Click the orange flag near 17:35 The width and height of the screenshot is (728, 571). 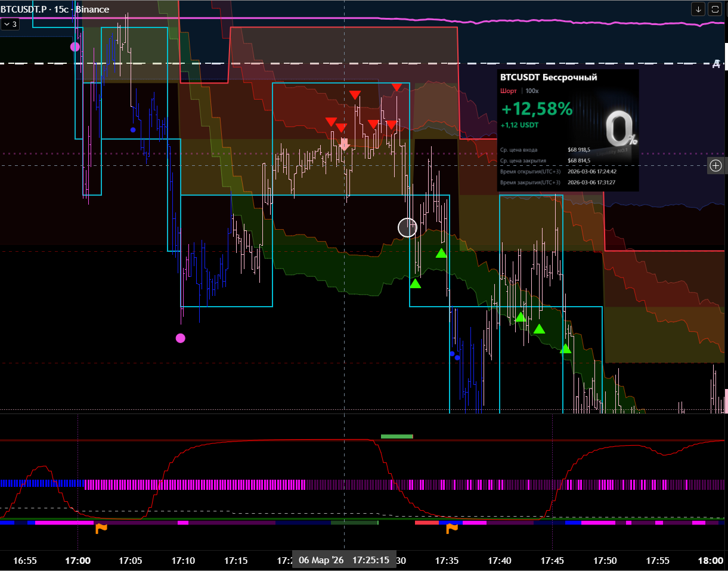coord(452,528)
